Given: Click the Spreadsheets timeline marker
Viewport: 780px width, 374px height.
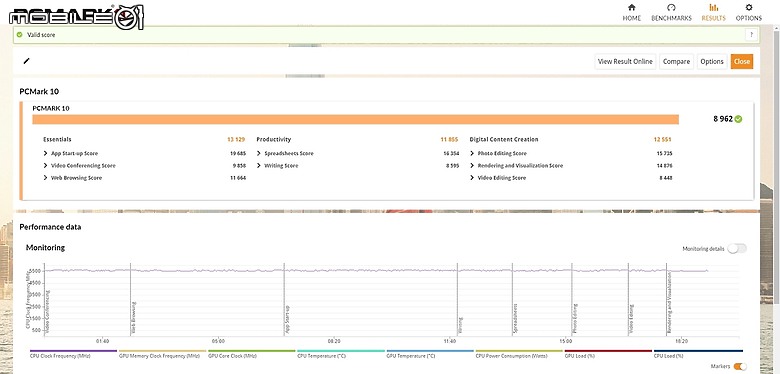Looking at the screenshot, I should [515, 318].
